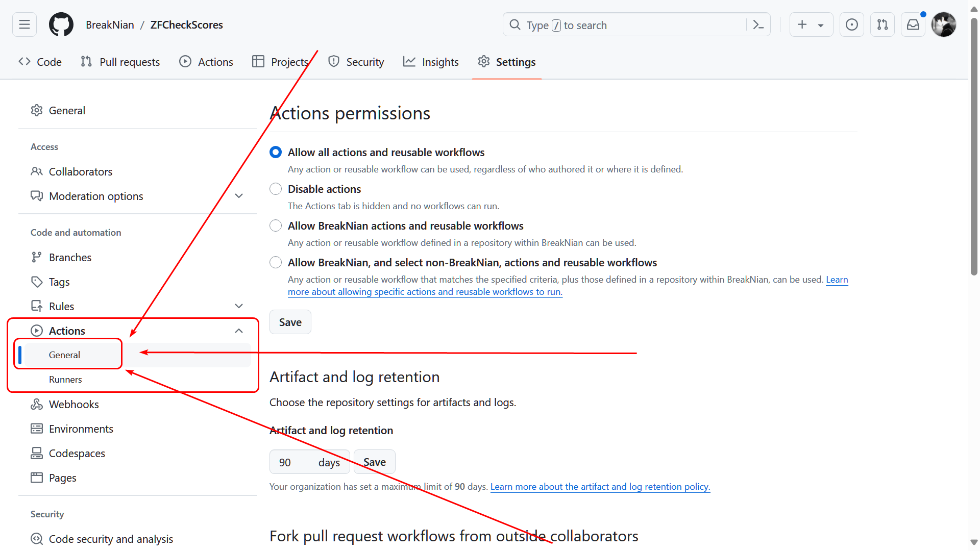Open the Settings tab
980x551 pixels.
(x=507, y=62)
